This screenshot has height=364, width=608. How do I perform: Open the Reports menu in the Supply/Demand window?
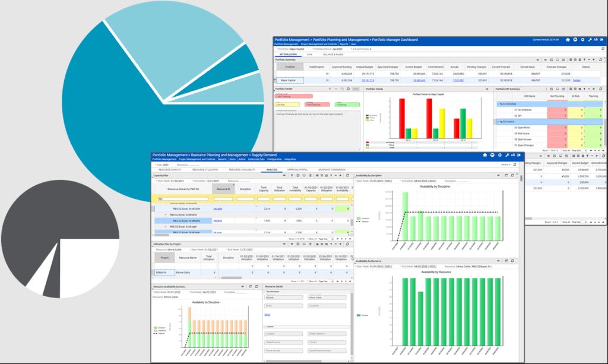tap(222, 159)
